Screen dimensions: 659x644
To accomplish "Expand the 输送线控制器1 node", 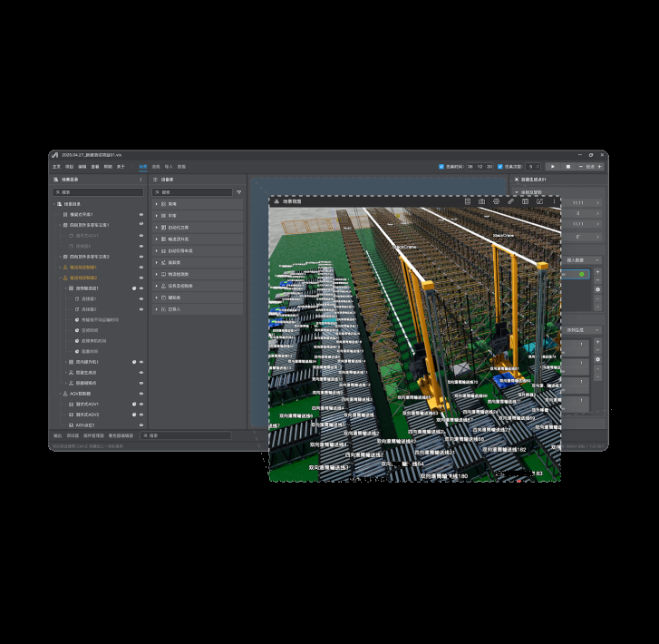I will 60,267.
